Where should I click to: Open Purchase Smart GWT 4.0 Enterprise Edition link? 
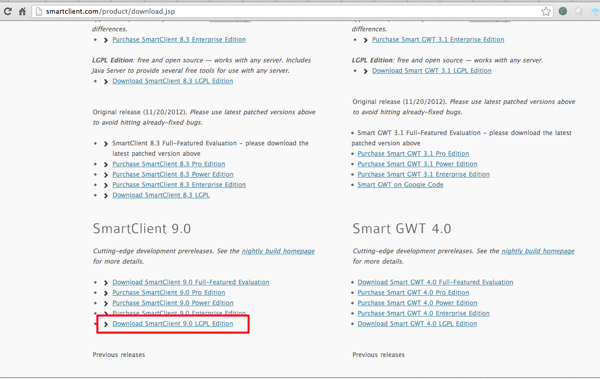coord(424,313)
